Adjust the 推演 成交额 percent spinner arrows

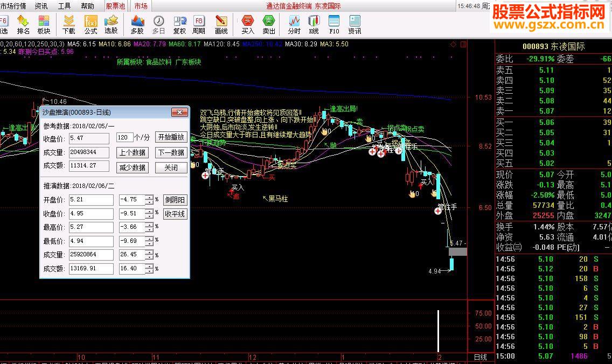coord(149,268)
